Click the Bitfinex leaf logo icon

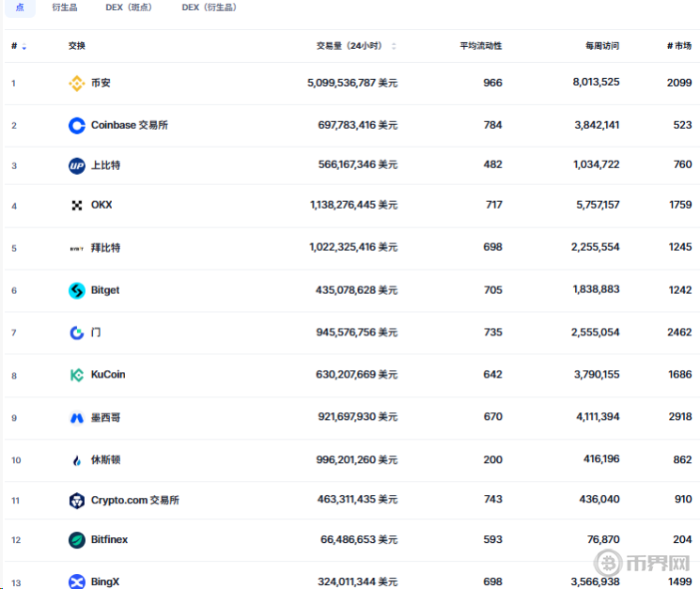click(x=77, y=540)
